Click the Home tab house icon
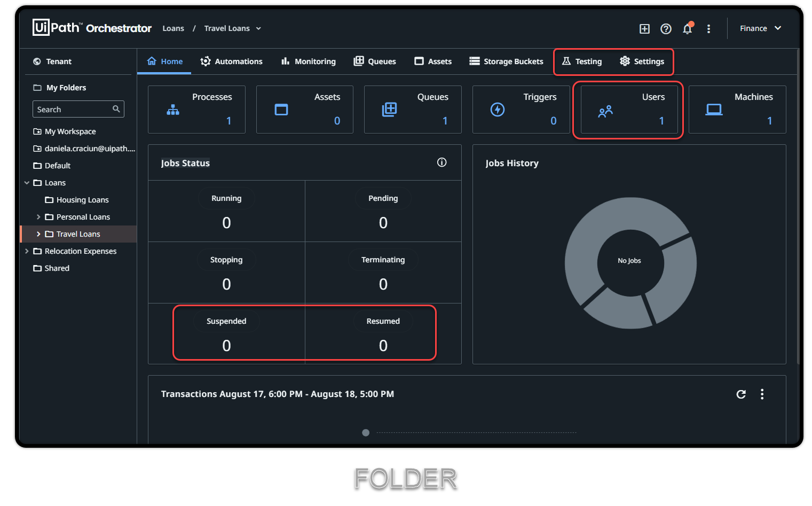812x506 pixels. click(x=152, y=61)
